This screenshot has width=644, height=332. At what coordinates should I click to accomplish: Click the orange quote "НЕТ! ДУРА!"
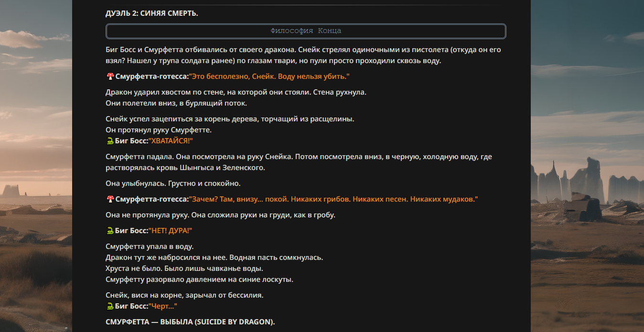click(x=170, y=231)
